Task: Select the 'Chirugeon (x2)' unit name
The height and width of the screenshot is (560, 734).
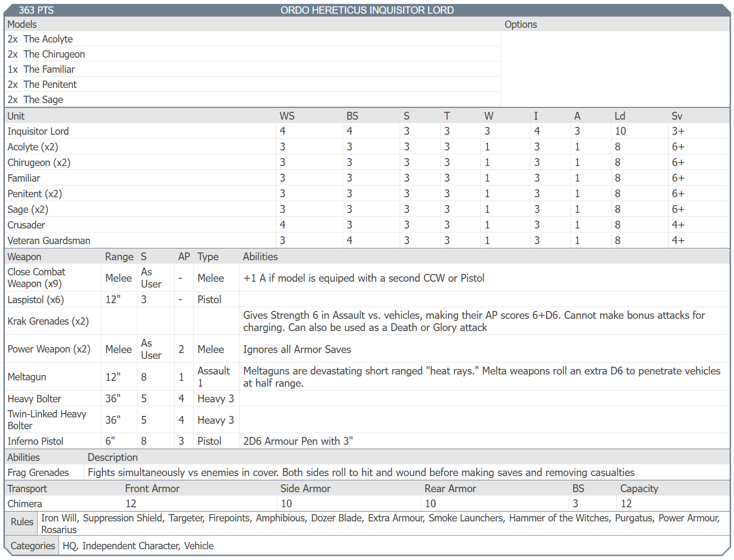Action: tap(39, 163)
